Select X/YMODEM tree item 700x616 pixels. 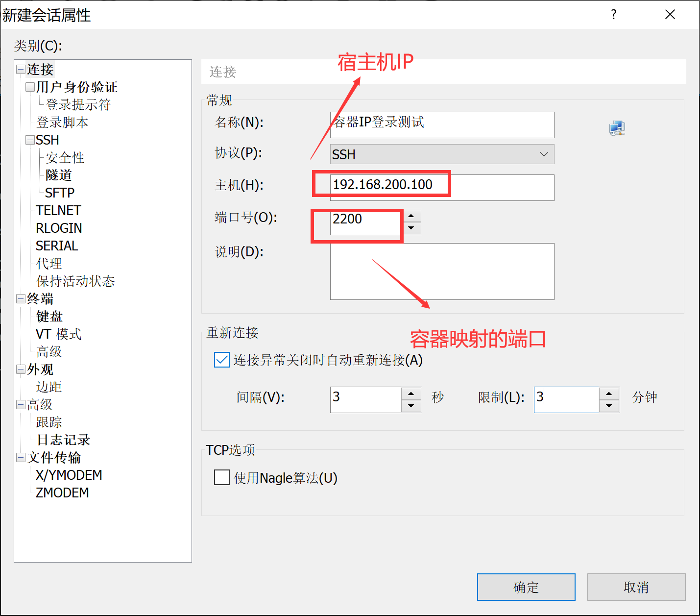pyautogui.click(x=69, y=475)
